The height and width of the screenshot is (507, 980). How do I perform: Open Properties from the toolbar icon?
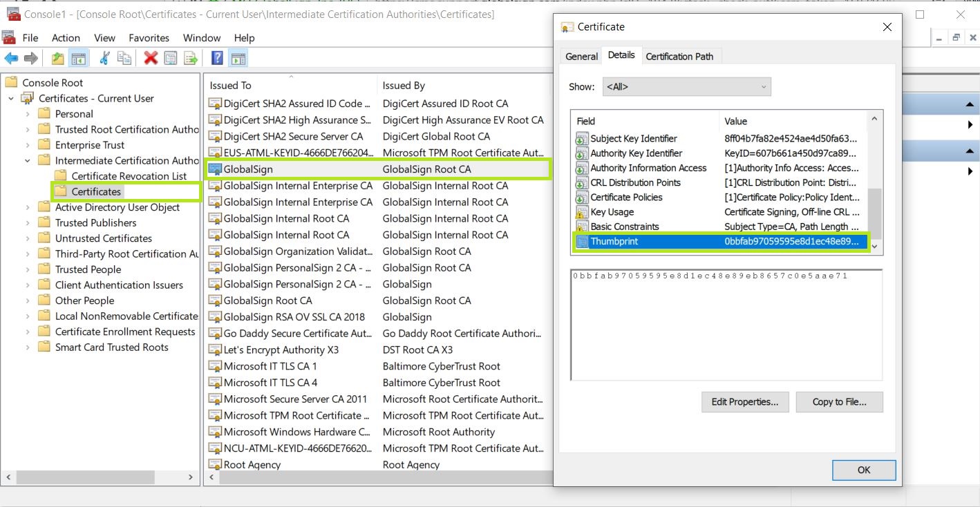(170, 59)
